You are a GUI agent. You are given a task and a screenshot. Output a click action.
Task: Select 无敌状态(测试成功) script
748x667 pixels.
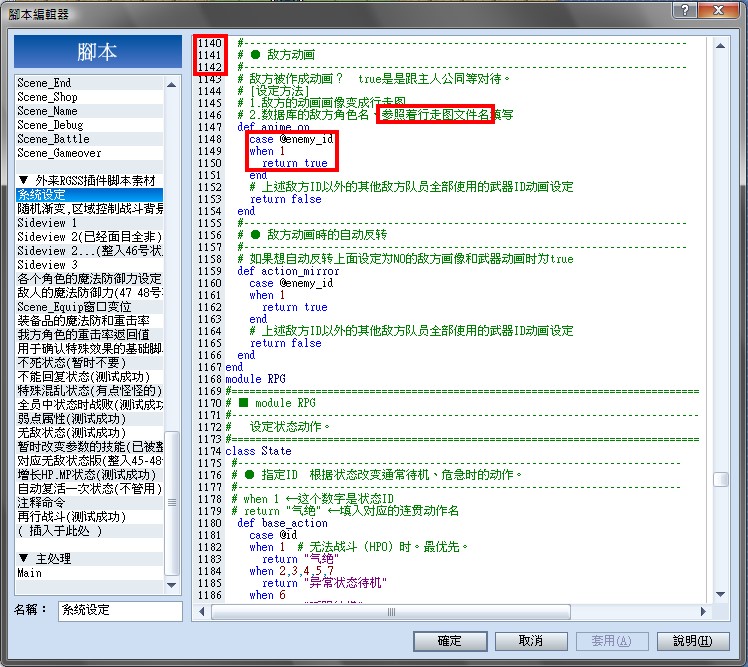(x=89, y=433)
